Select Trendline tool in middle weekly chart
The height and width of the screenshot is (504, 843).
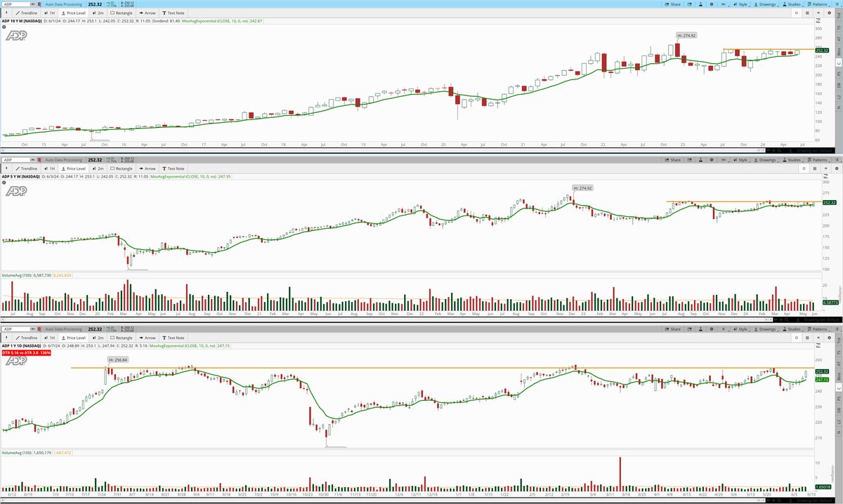point(27,168)
